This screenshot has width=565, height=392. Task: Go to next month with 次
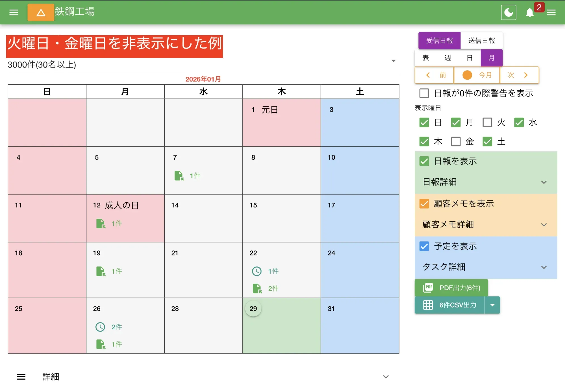pyautogui.click(x=519, y=75)
